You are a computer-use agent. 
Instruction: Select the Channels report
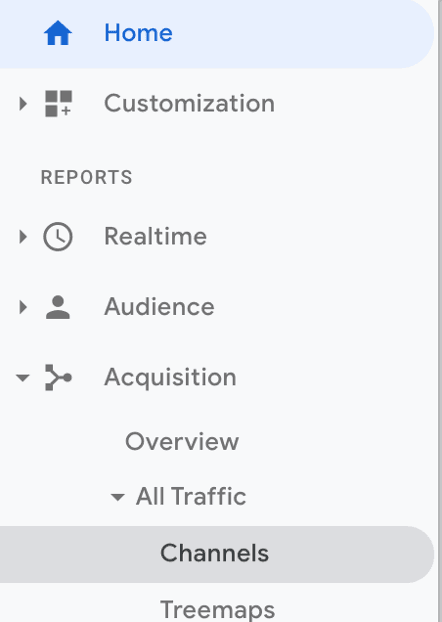214,554
